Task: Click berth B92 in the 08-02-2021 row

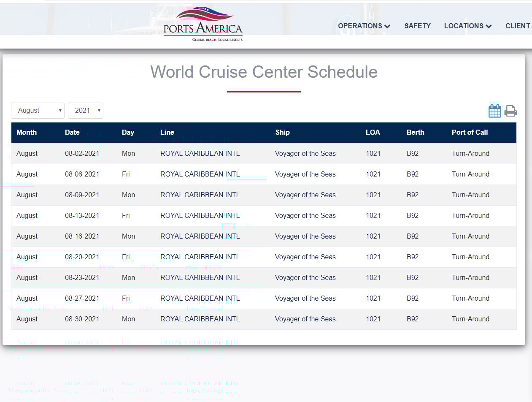Action: point(413,153)
